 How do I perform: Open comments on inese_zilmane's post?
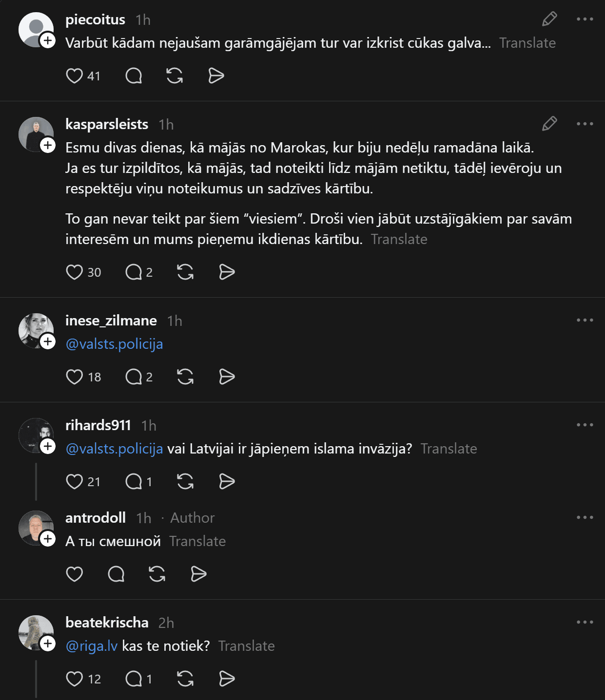click(134, 377)
